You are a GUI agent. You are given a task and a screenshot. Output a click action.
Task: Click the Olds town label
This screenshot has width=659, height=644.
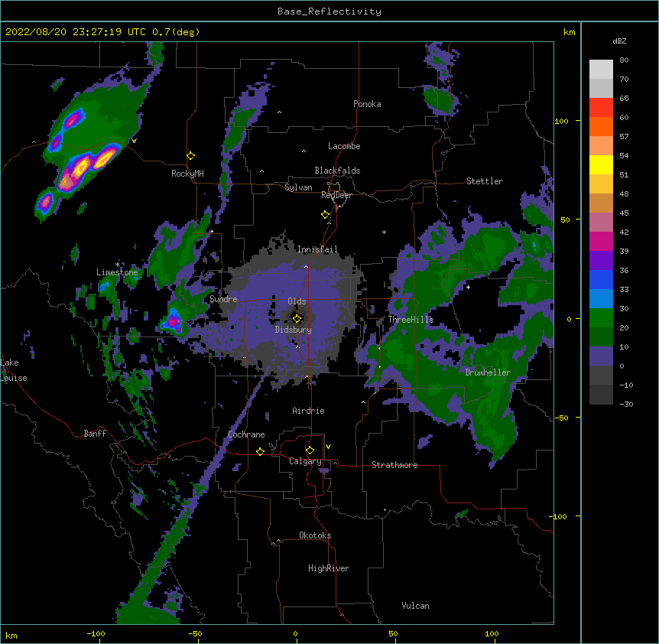(297, 301)
